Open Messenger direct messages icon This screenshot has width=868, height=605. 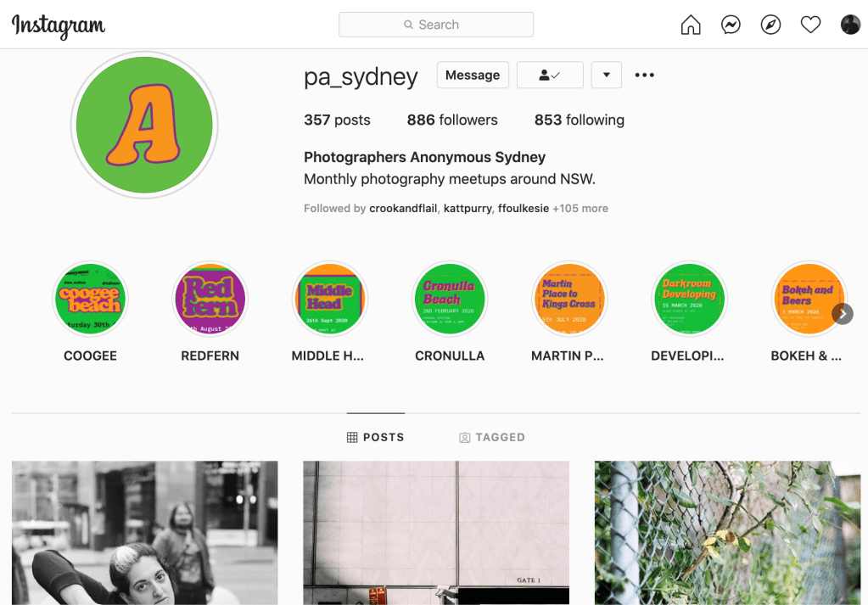click(731, 25)
